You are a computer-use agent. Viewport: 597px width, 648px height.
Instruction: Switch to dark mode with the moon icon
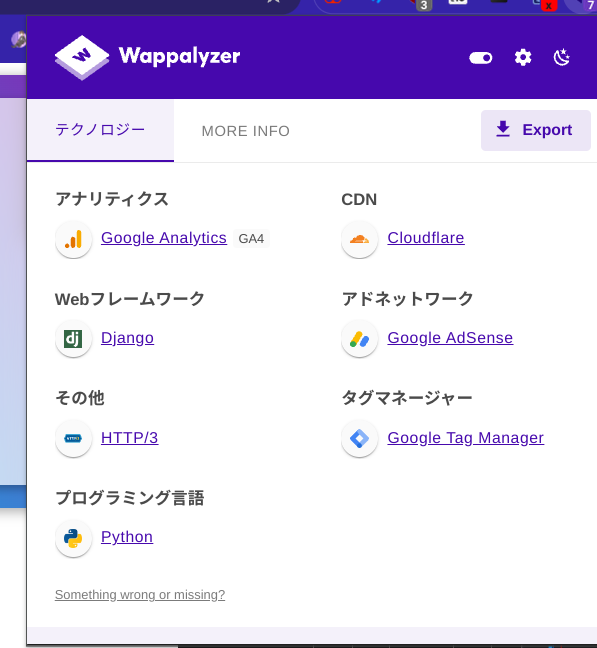561,57
